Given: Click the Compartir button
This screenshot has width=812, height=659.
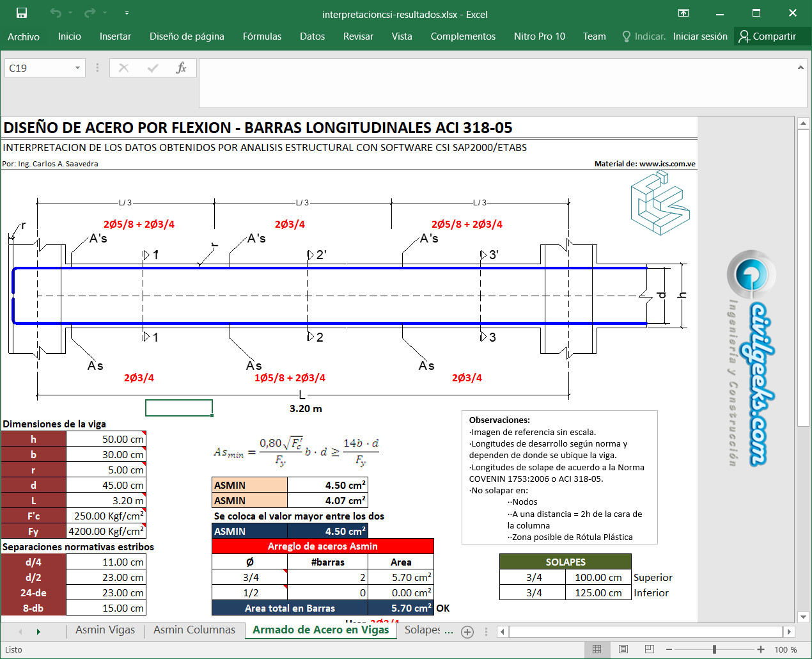Looking at the screenshot, I should tap(767, 36).
